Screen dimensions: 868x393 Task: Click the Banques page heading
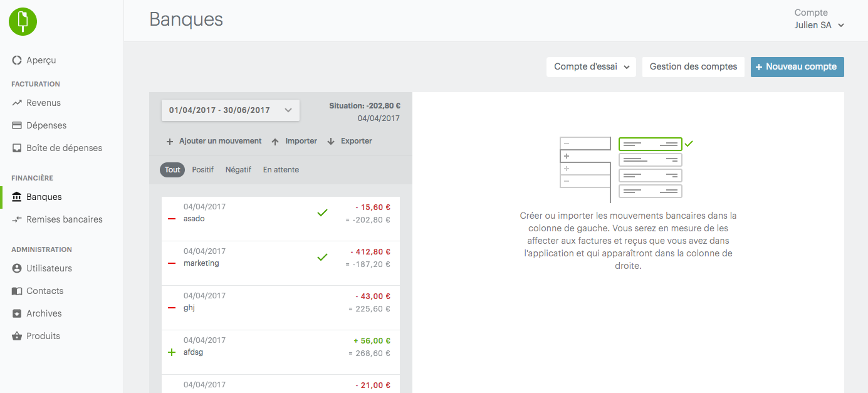pyautogui.click(x=186, y=19)
